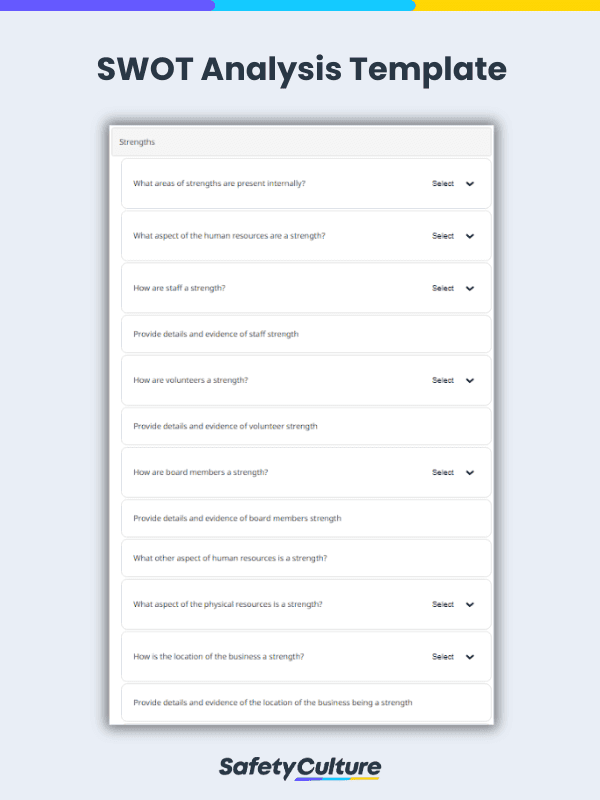This screenshot has width=600, height=800.
Task: Click the chevron arrow beside staff strength question
Action: coord(468,288)
